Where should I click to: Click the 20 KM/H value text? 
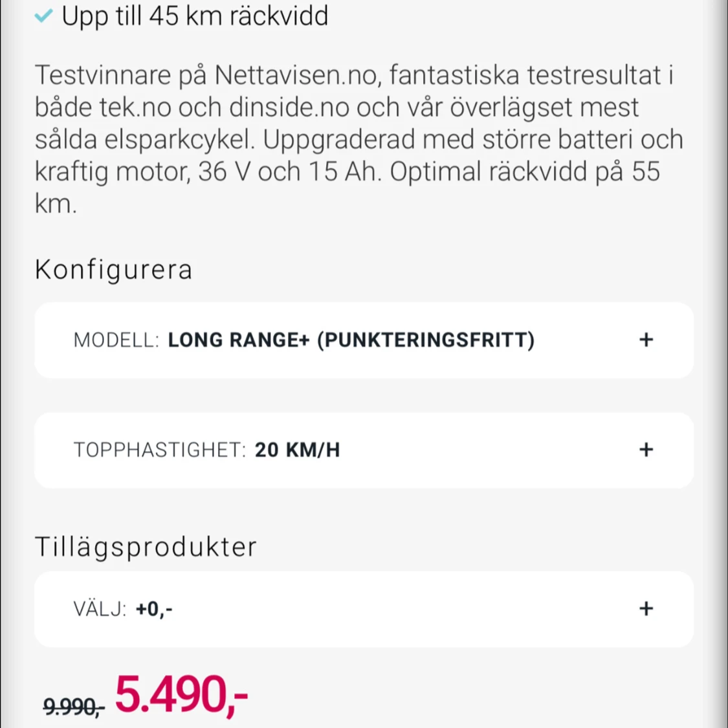[297, 450]
